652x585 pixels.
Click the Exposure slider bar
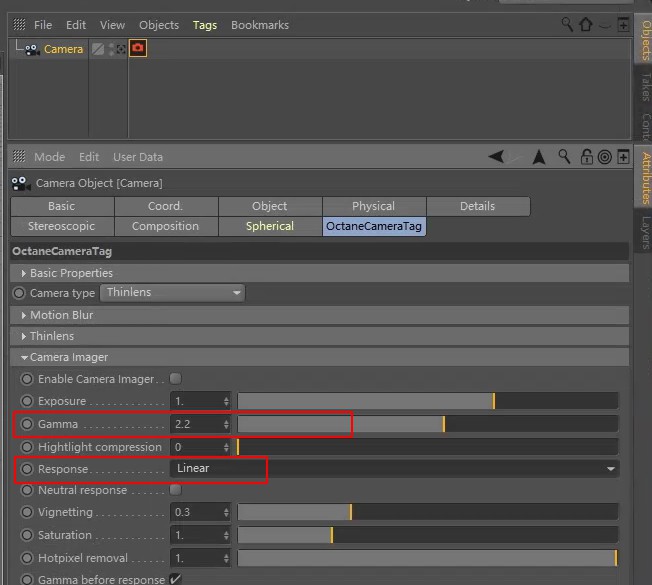(x=428, y=401)
